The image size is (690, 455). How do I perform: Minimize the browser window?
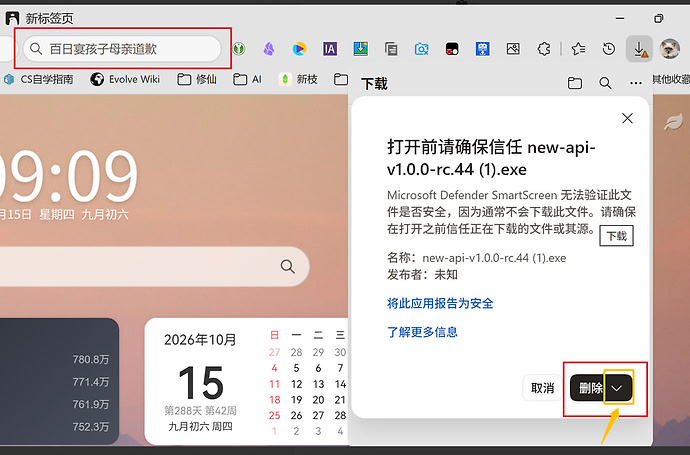[620, 18]
